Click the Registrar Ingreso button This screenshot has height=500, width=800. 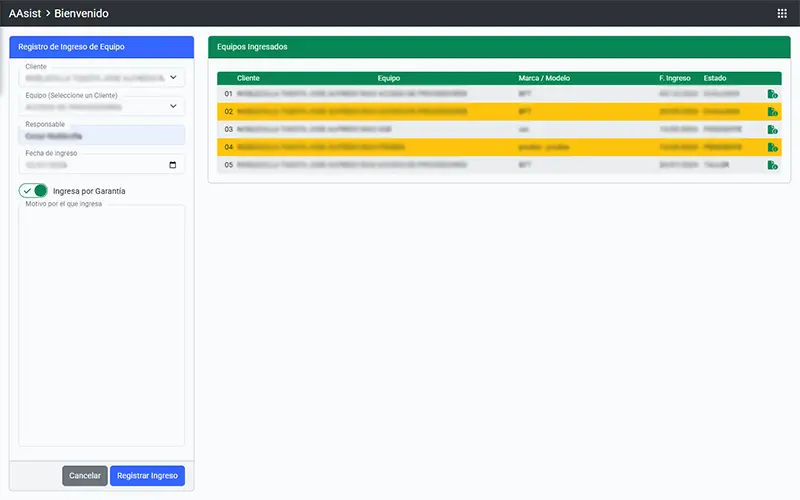point(147,476)
